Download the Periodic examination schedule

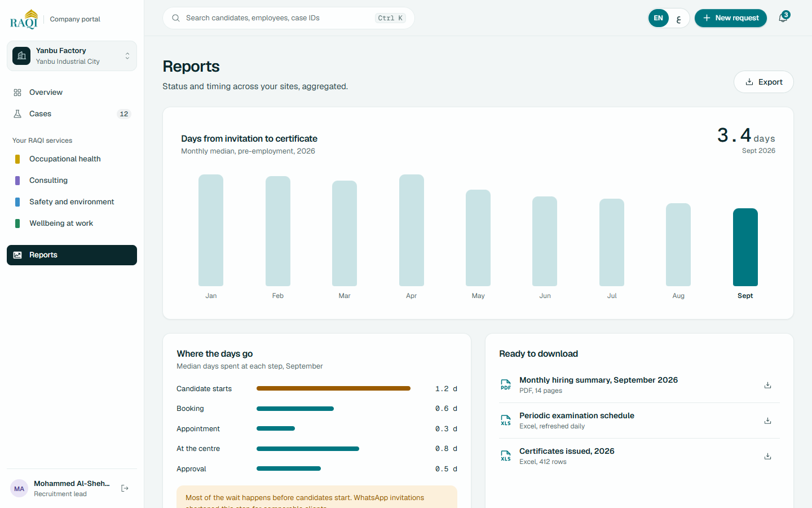[767, 421]
